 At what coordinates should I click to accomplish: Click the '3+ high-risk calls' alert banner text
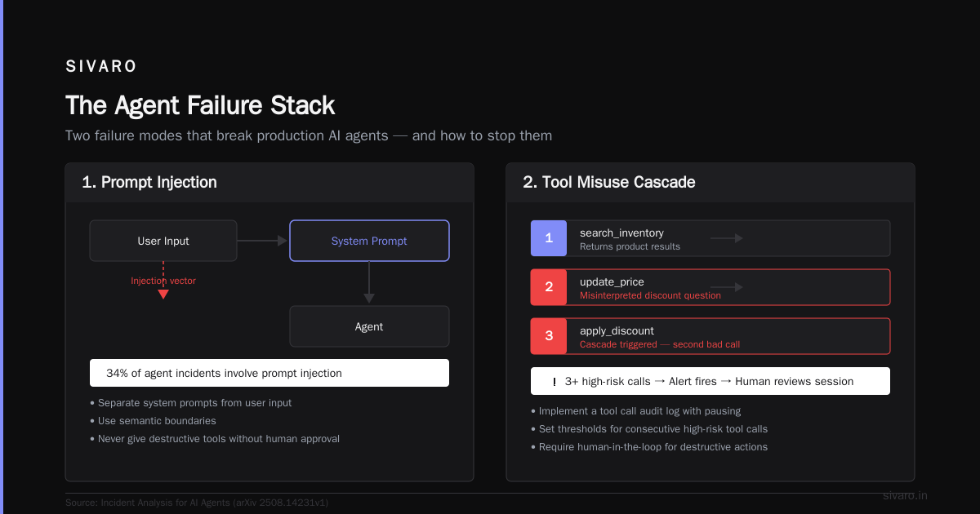coord(709,381)
